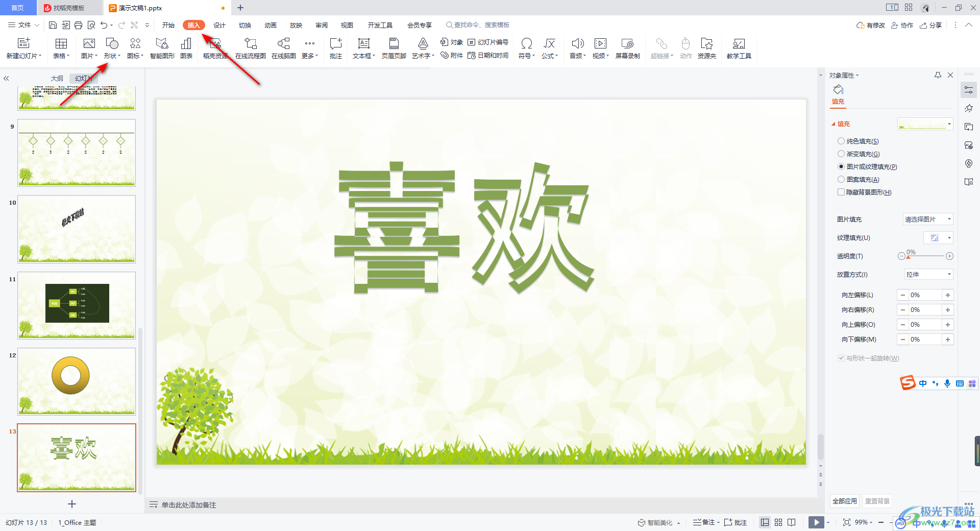Expand the object properties panel title menu
The width and height of the screenshot is (980, 531).
[x=844, y=76]
